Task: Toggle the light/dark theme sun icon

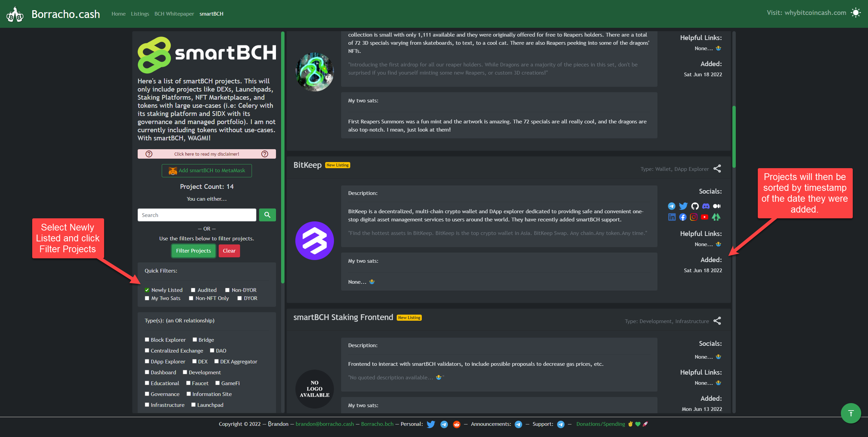Action: point(856,13)
